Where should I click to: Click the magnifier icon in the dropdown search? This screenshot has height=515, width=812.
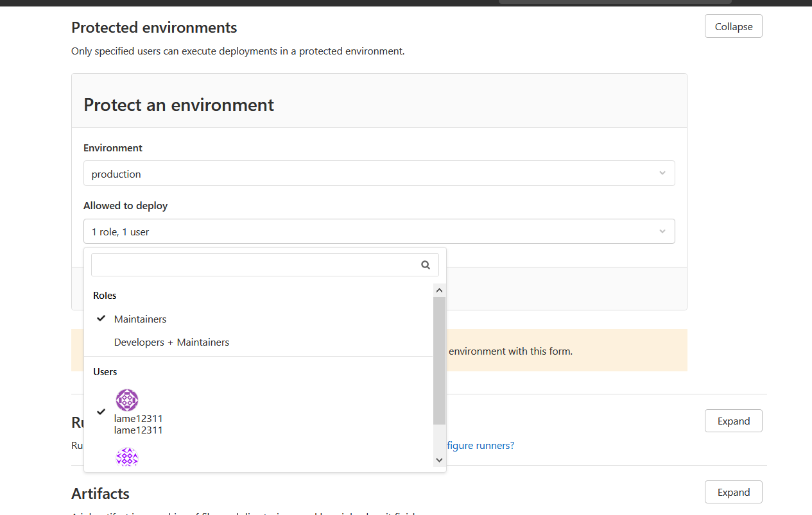[425, 265]
